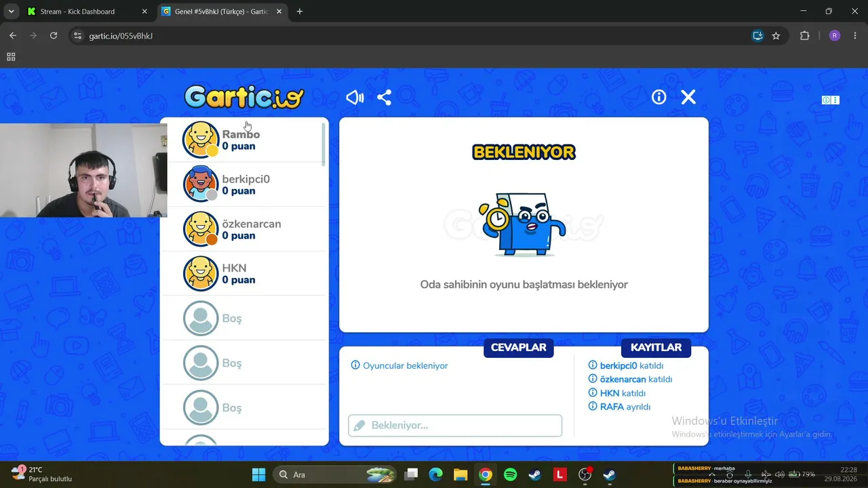This screenshot has height=488, width=868.
Task: Open the Chrome extensions menu
Action: [x=805, y=36]
